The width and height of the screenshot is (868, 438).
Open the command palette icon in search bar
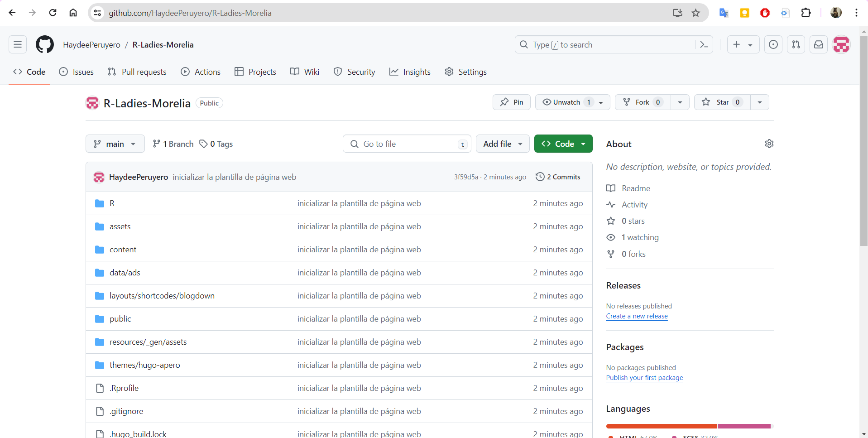coord(704,44)
